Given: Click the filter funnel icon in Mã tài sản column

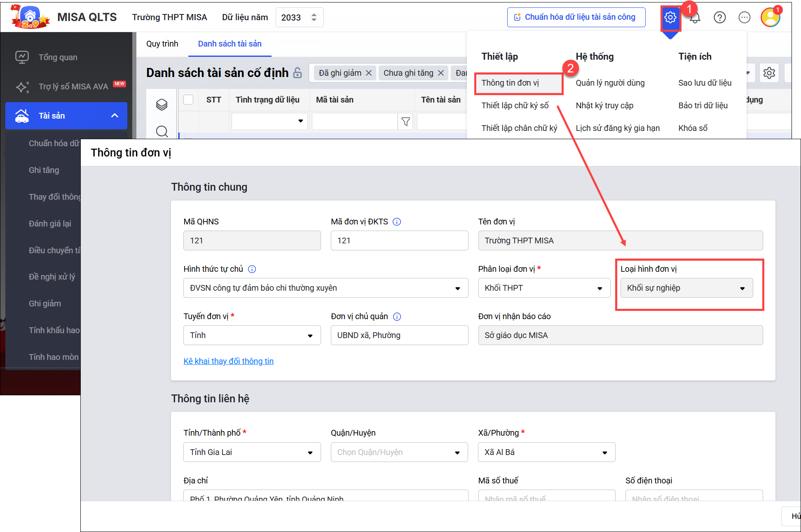Looking at the screenshot, I should coord(405,121).
